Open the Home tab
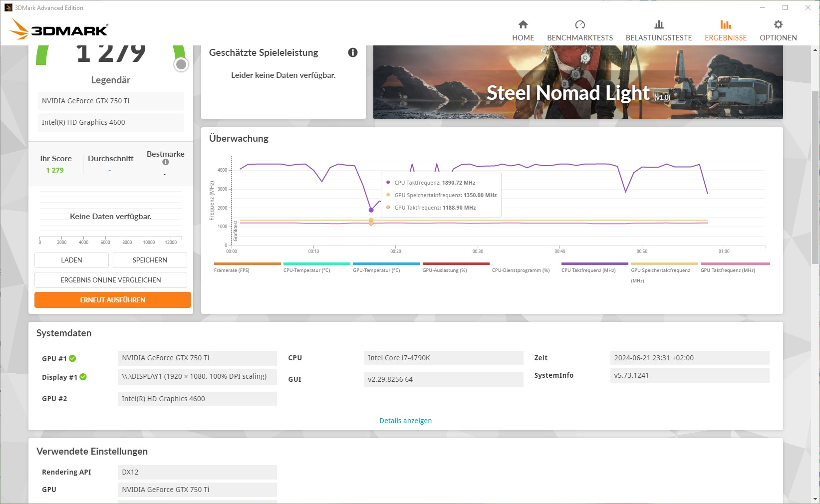This screenshot has height=504, width=820. coord(523,30)
